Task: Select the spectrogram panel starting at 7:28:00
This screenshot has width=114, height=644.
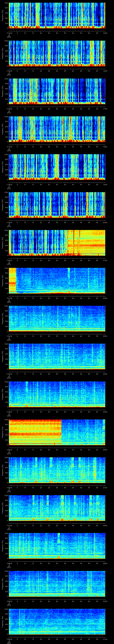Action: (x=57, y=546)
